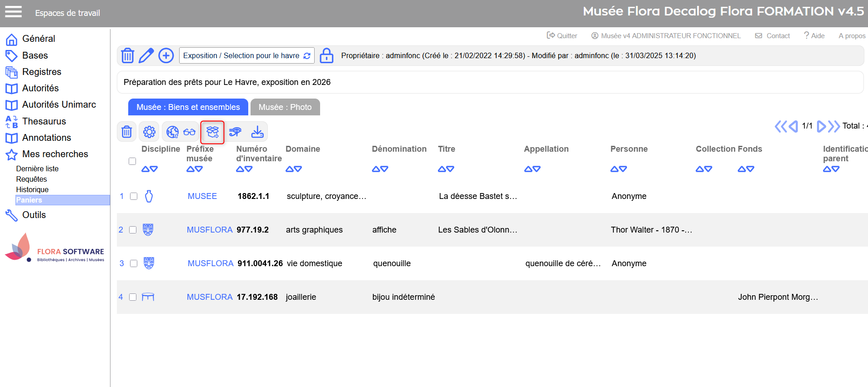Screen dimensions: 868x387
Task: Click the download icon in list toolbar
Action: (257, 132)
